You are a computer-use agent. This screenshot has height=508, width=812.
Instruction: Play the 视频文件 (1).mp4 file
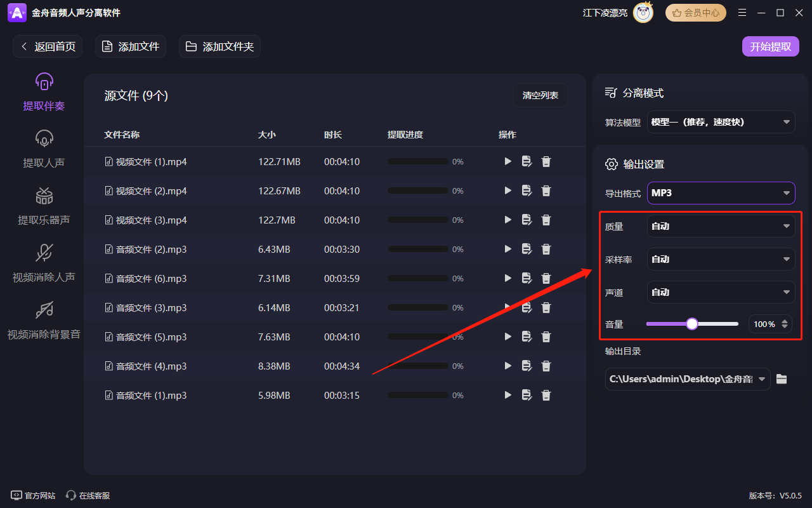tap(507, 161)
